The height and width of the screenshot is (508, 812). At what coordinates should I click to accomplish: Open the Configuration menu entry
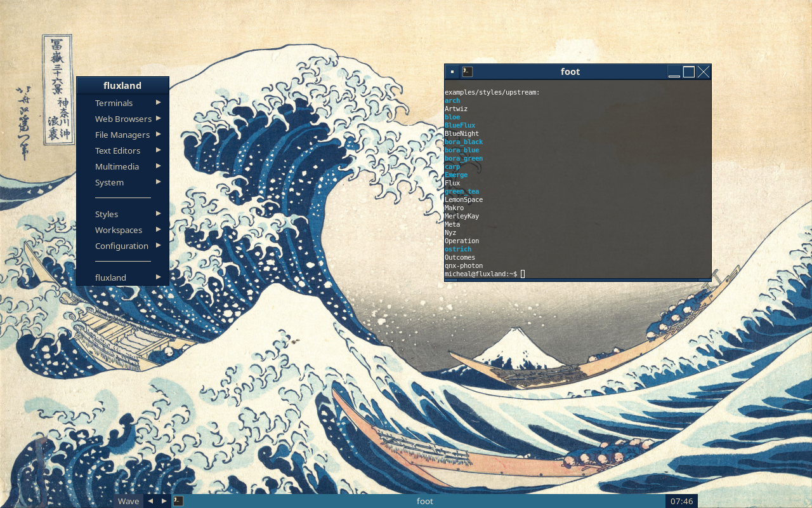point(123,246)
